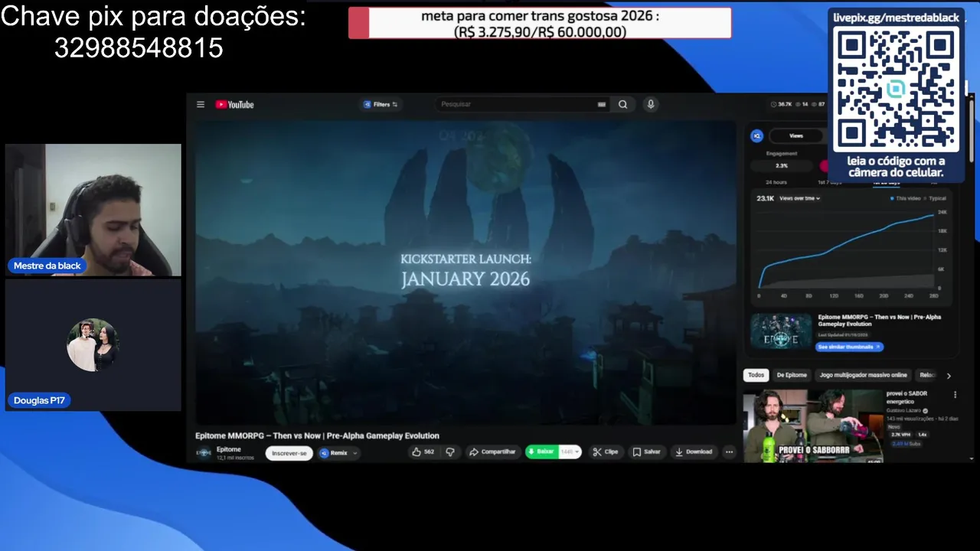This screenshot has width=980, height=551.
Task: Click the Epitome thumbnail in the stats panel
Action: [781, 332]
